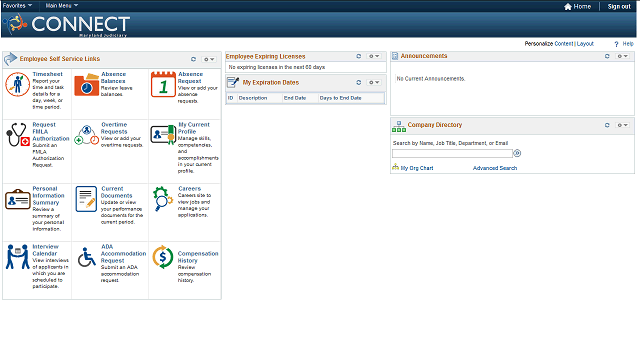This screenshot has height=360, width=640.
Task: Open Employee Expiring Licenses settings dropdown
Action: [374, 56]
